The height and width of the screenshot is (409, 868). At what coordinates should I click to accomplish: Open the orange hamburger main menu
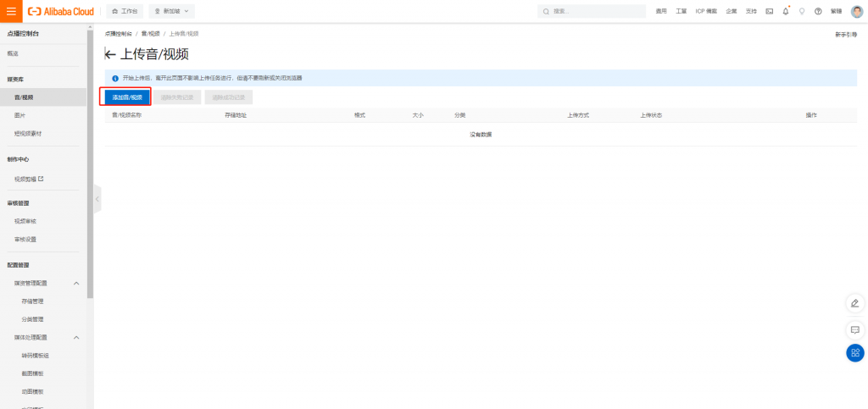point(11,11)
